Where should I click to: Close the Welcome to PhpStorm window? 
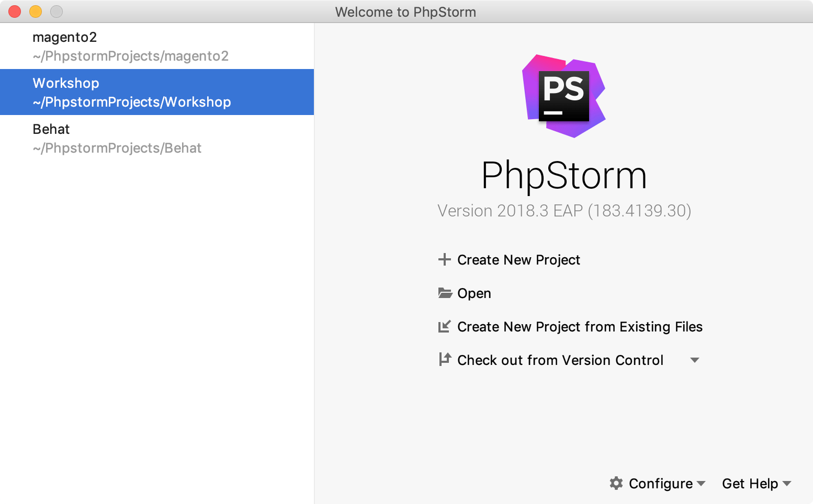click(15, 12)
